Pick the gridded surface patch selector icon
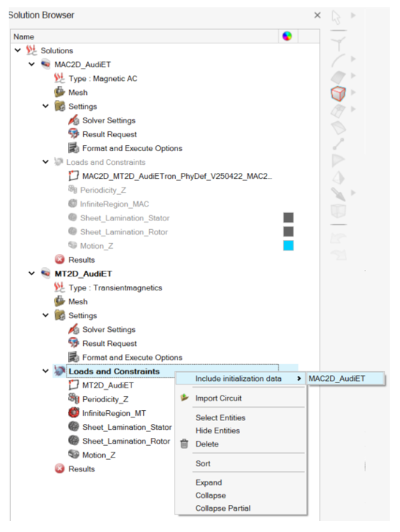400x532 pixels. point(338,111)
